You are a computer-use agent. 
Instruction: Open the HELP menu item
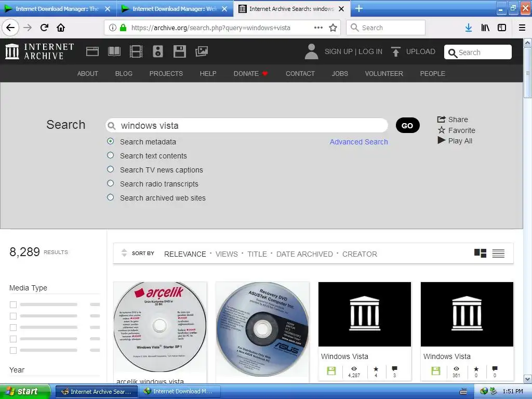pos(208,73)
